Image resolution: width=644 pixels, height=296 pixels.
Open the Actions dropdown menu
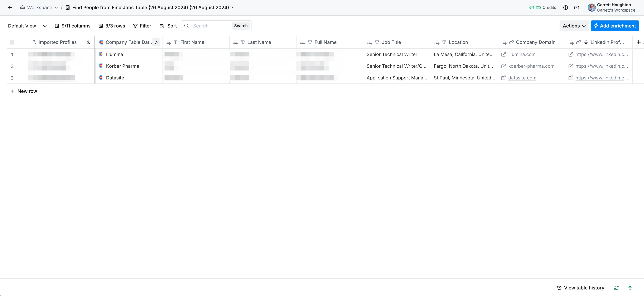[574, 26]
